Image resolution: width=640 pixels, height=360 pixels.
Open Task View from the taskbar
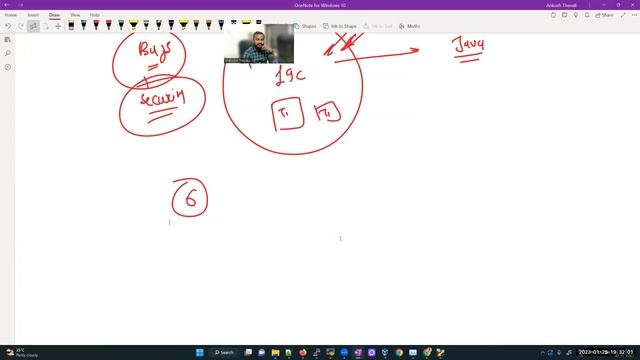[248, 352]
